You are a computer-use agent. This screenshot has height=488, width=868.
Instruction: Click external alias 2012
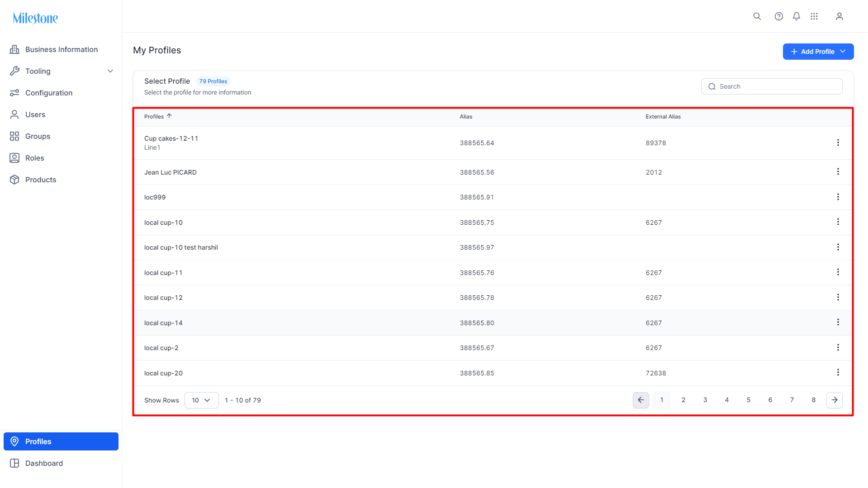click(x=654, y=172)
